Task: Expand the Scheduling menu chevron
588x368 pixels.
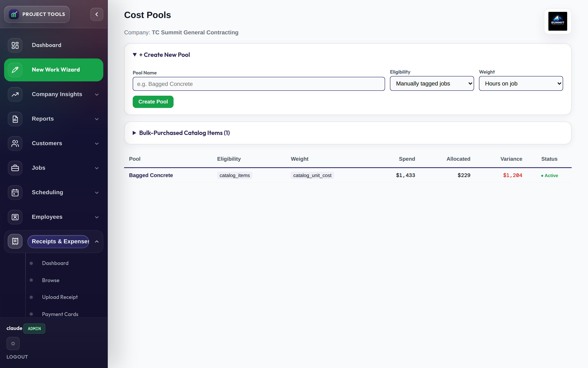Action: (97, 193)
